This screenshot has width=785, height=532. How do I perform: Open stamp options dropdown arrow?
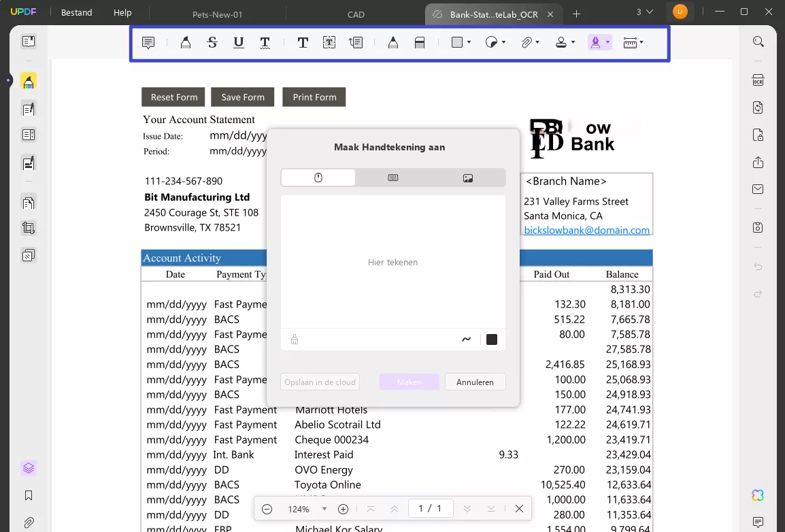[x=573, y=43]
